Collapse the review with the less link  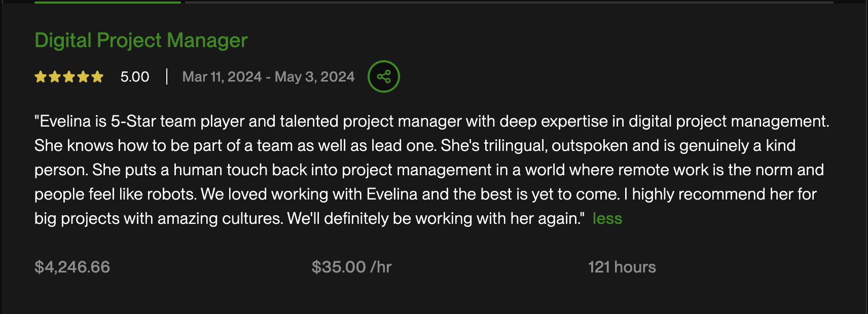tap(607, 218)
